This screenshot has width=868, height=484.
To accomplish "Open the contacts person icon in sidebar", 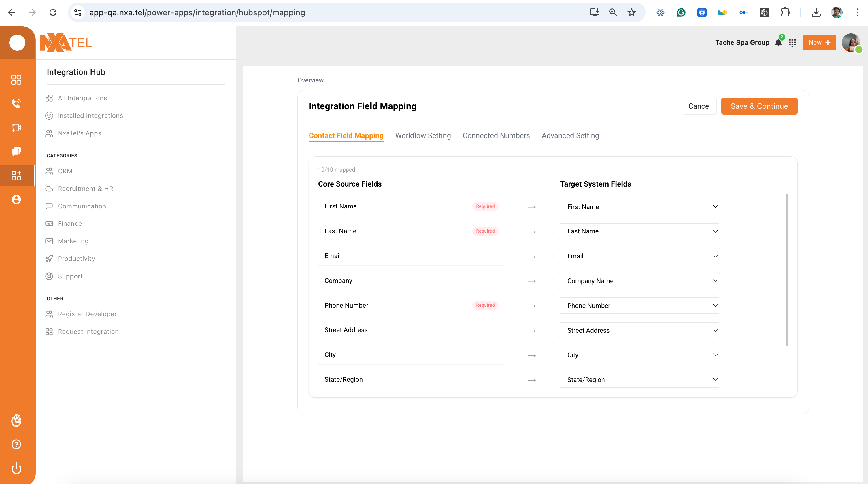I will (x=16, y=199).
